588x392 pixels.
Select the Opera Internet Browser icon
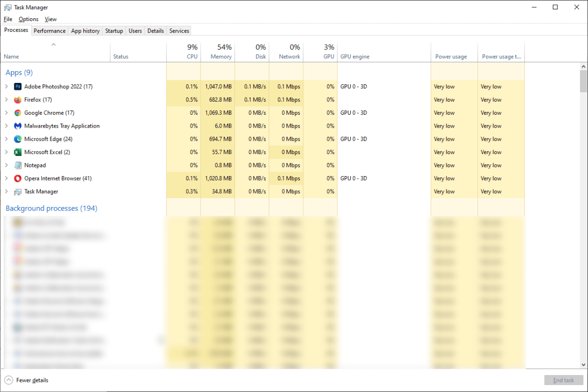[18, 179]
